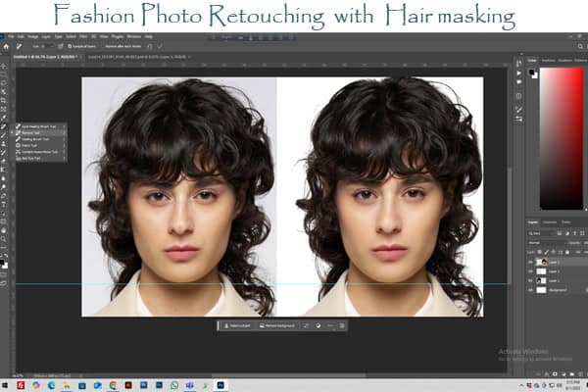Choose Red Eye Tool from flyout
This screenshot has height=392, width=588.
(41, 159)
